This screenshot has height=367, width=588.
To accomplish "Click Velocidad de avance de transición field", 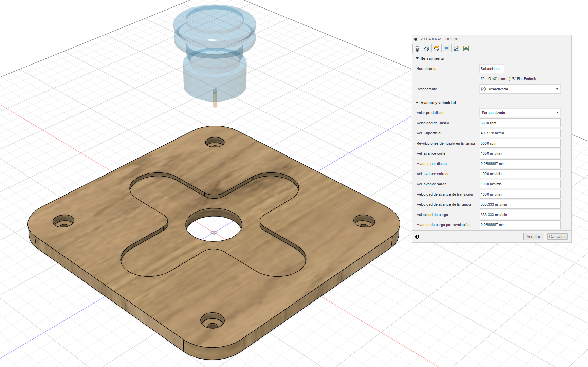I will 520,194.
